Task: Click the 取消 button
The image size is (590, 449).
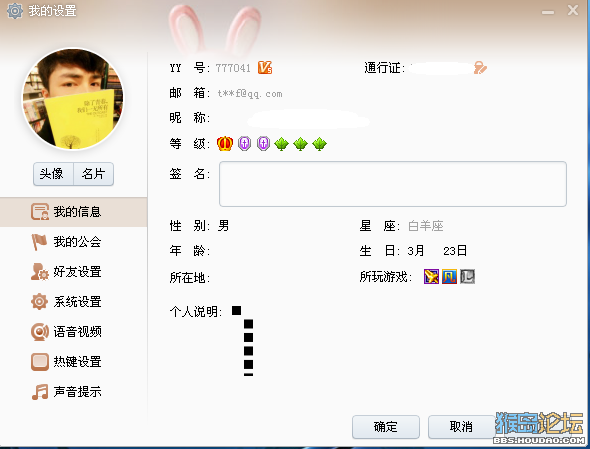Action: [461, 427]
